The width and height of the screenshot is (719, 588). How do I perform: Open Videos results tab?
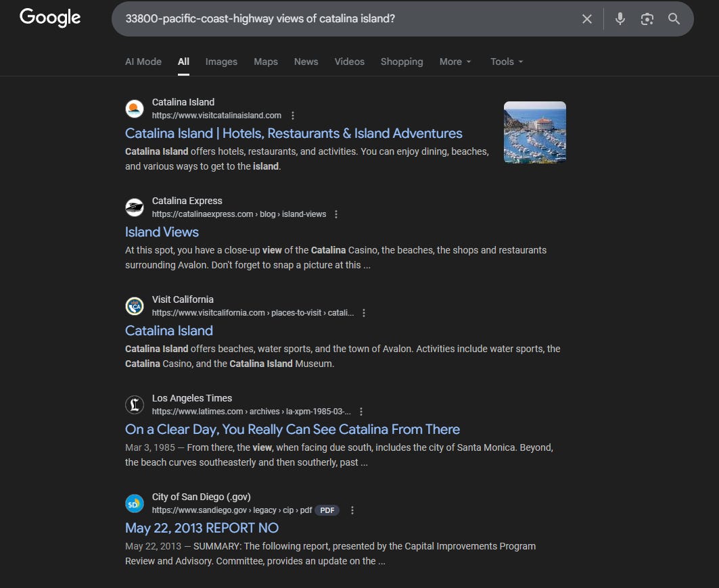[x=350, y=62]
